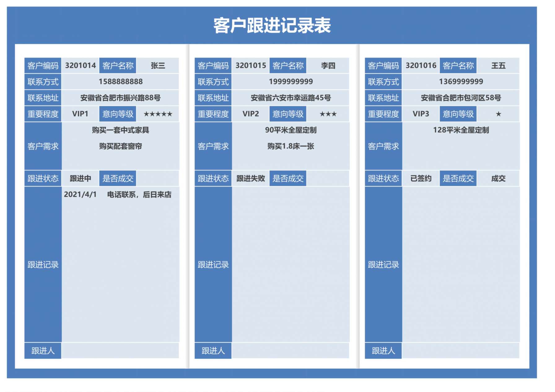Click address 安徽省合肥市振兴路88号
Screen dimensions: 555x392
pos(120,98)
